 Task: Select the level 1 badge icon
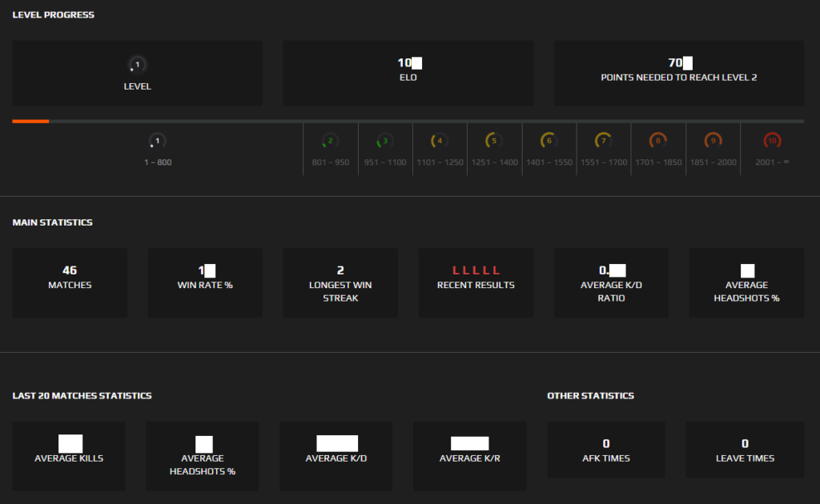click(158, 140)
